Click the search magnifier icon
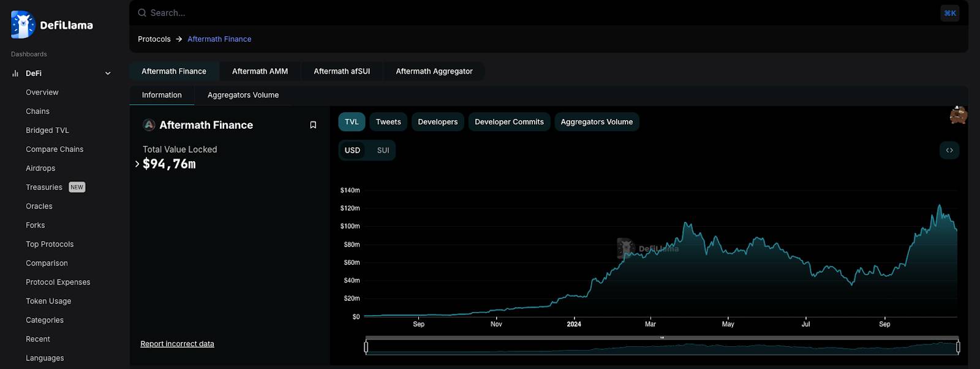The height and width of the screenshot is (369, 980). (x=142, y=13)
